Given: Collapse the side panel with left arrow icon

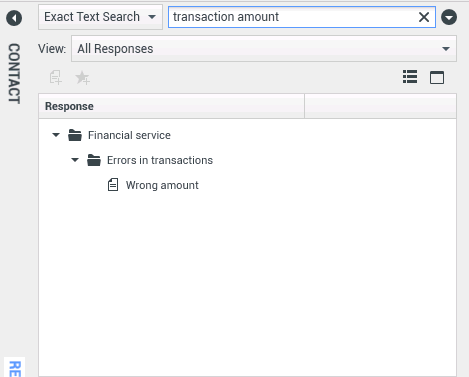Looking at the screenshot, I should pos(14,18).
